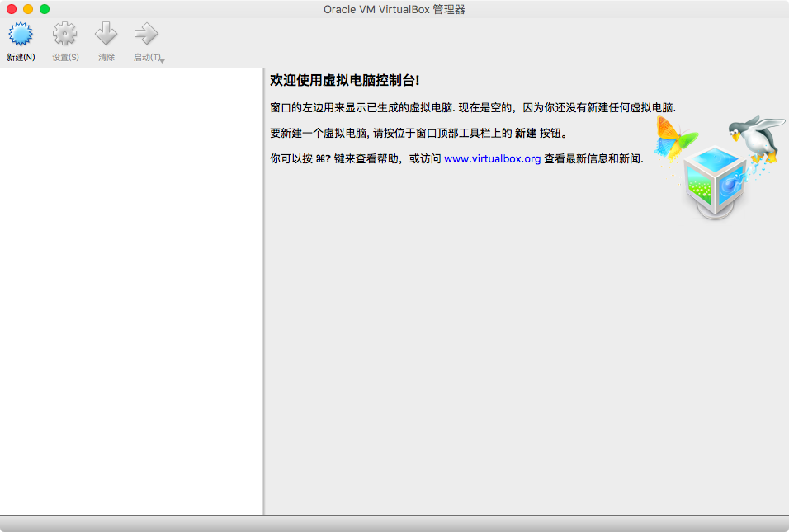
Task: Click the Oracle VM VirtualBox 管理器 title bar
Action: click(394, 8)
